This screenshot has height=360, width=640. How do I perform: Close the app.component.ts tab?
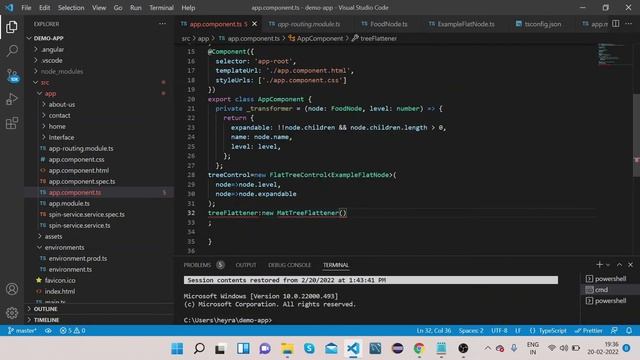254,24
